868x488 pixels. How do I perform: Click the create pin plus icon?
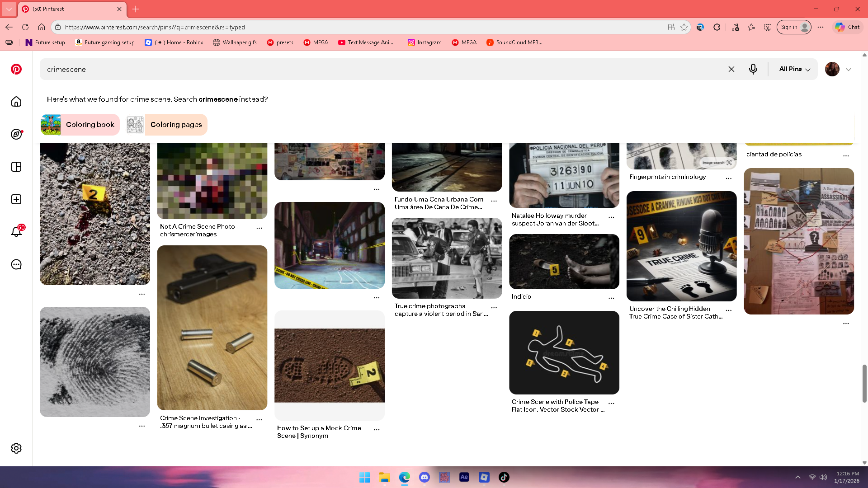tap(16, 199)
